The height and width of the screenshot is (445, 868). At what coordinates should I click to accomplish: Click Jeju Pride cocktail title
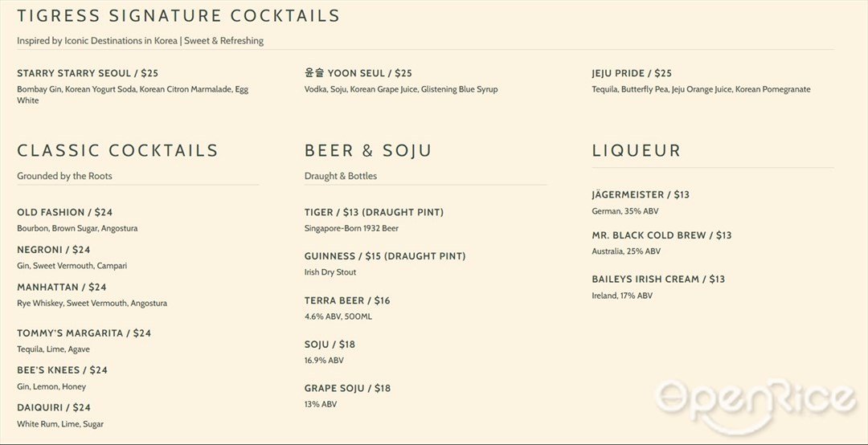632,73
